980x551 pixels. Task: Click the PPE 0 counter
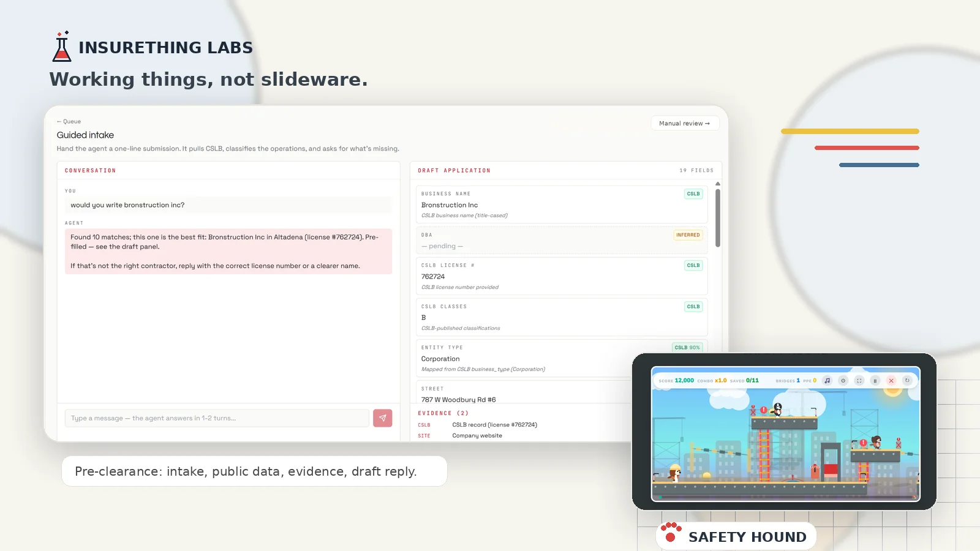point(810,380)
